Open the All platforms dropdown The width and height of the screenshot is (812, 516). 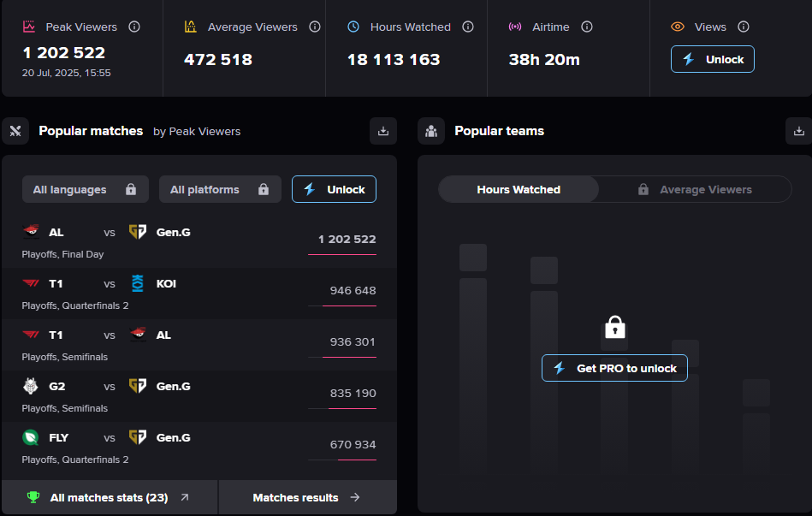[220, 189]
